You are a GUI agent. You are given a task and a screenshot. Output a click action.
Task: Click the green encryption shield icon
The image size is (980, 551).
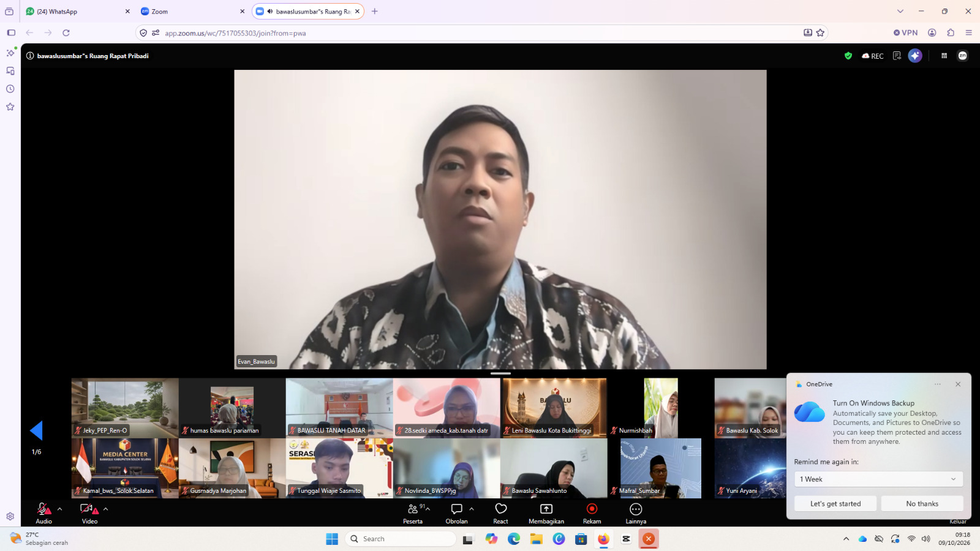pos(848,56)
